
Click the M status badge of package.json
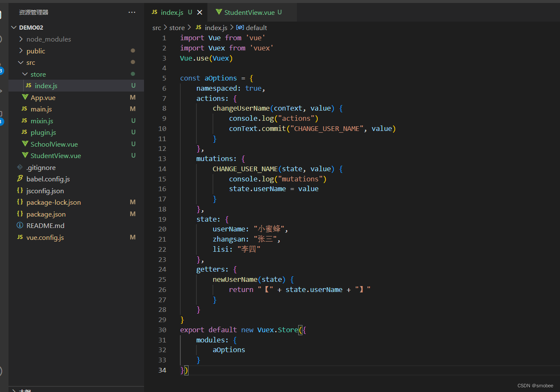[133, 214]
